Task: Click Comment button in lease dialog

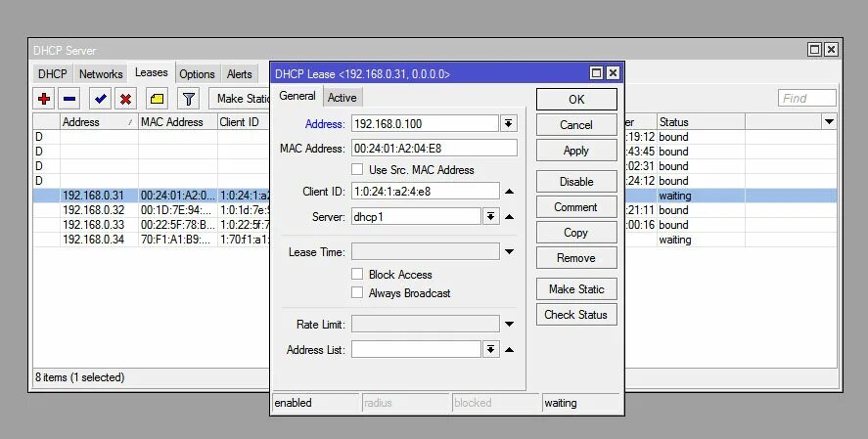Action: tap(576, 206)
